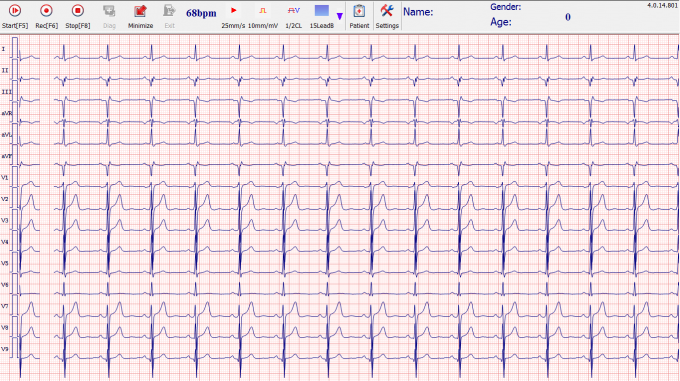The image size is (680, 381).
Task: Click the 68bpm heart rate readout
Action: coord(201,13)
